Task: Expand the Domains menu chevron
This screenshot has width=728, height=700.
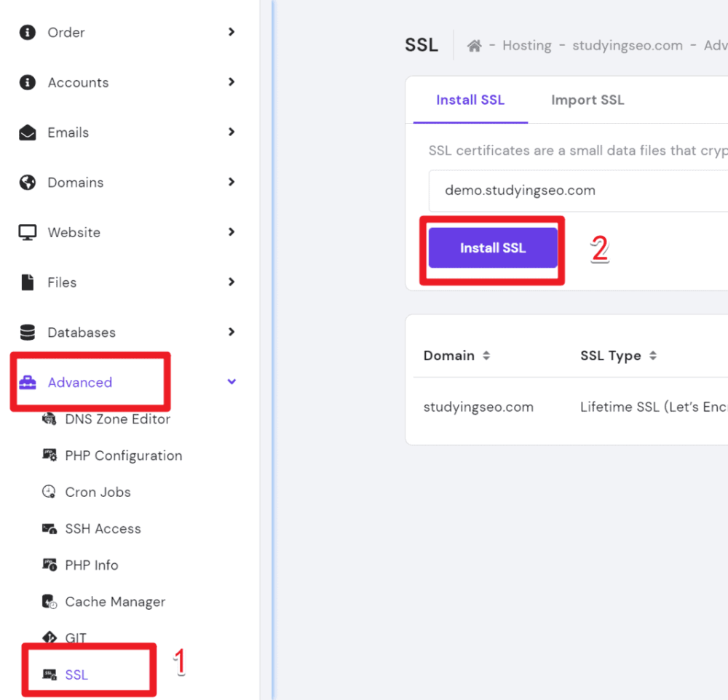Action: pos(232,182)
